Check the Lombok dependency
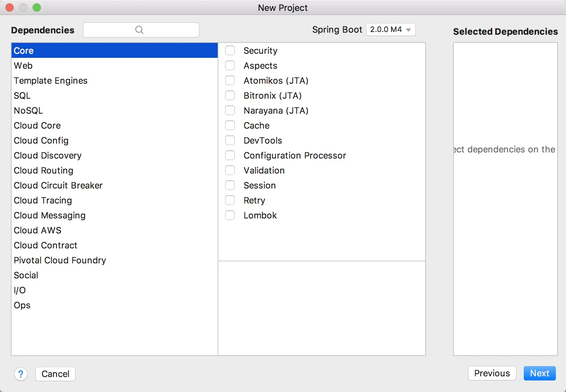Image resolution: width=566 pixels, height=392 pixels. [x=230, y=215]
